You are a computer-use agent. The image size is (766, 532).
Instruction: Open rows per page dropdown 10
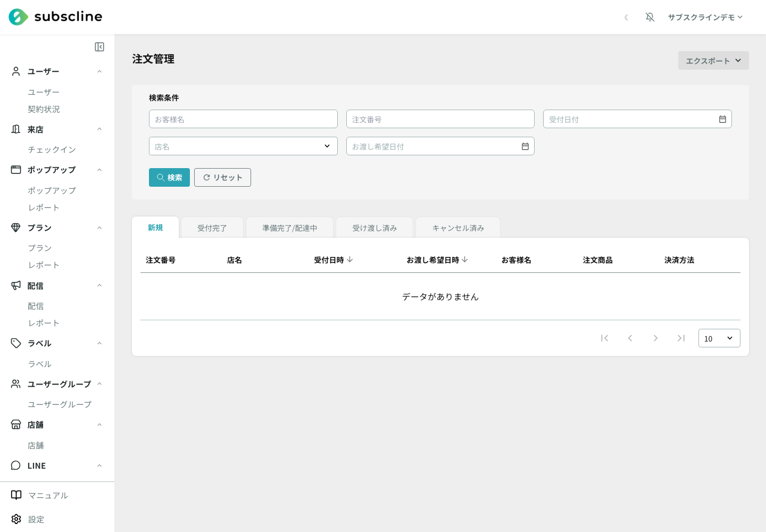(719, 338)
